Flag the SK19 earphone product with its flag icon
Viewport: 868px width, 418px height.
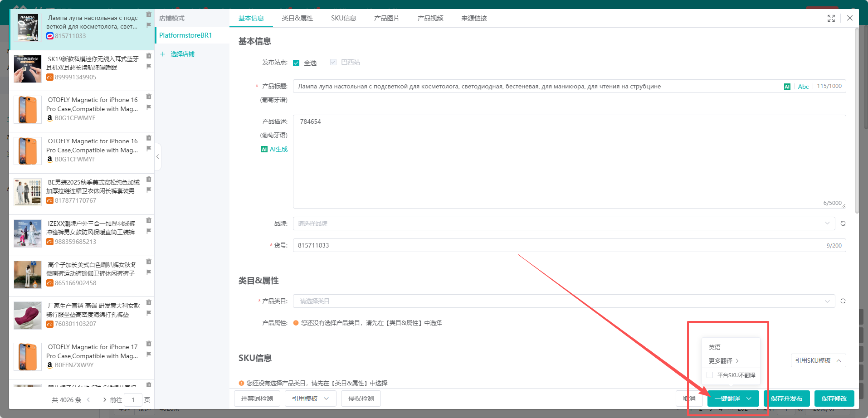(149, 66)
